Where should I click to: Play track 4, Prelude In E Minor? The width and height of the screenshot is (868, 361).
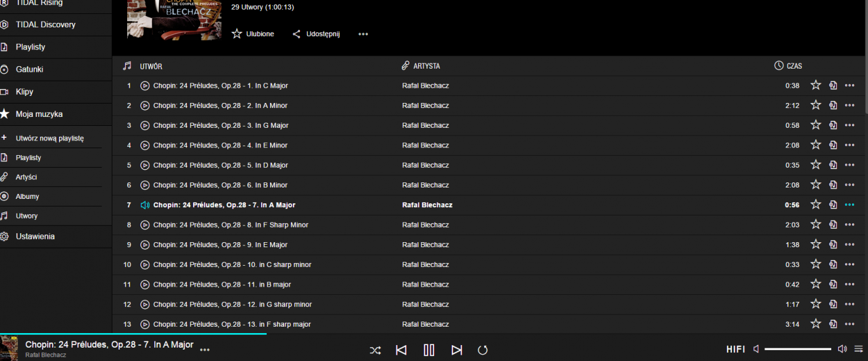[145, 146]
